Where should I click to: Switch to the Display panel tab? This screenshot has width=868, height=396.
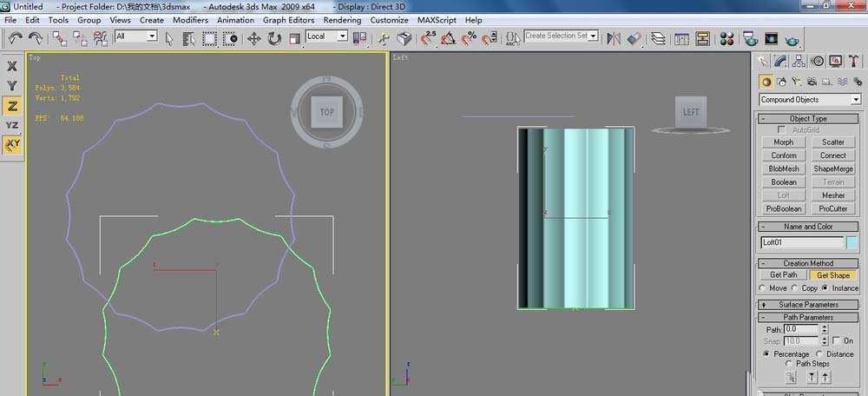click(x=835, y=61)
